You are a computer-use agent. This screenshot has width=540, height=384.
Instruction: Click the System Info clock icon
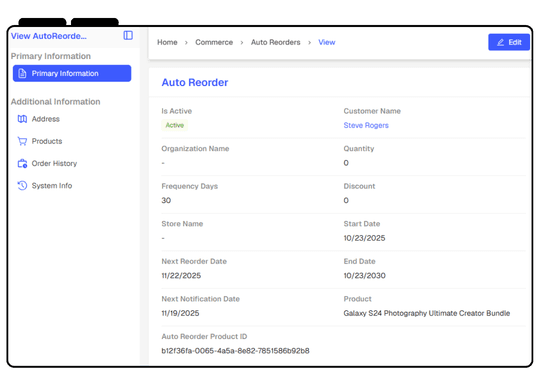click(x=22, y=186)
